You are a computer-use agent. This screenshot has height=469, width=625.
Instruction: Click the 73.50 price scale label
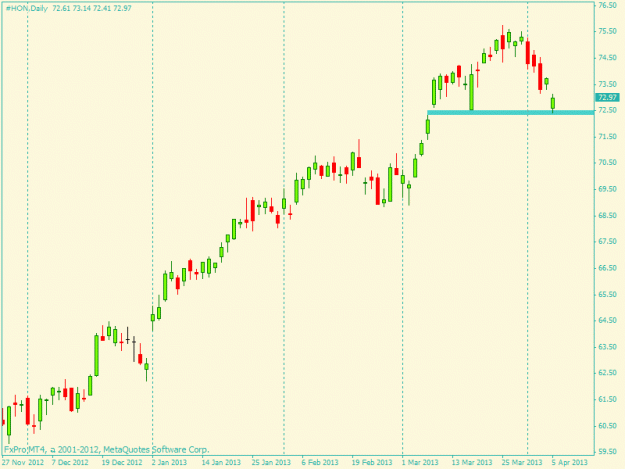[x=607, y=84]
